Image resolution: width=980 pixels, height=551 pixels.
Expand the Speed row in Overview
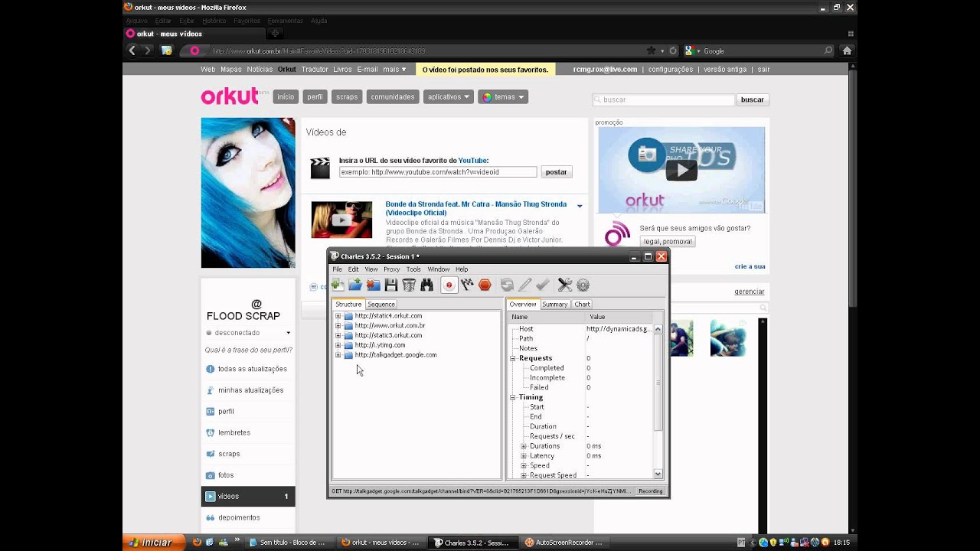524,465
